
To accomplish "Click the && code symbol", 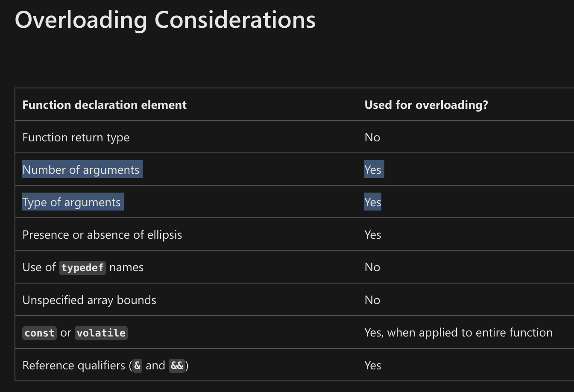I will point(177,366).
